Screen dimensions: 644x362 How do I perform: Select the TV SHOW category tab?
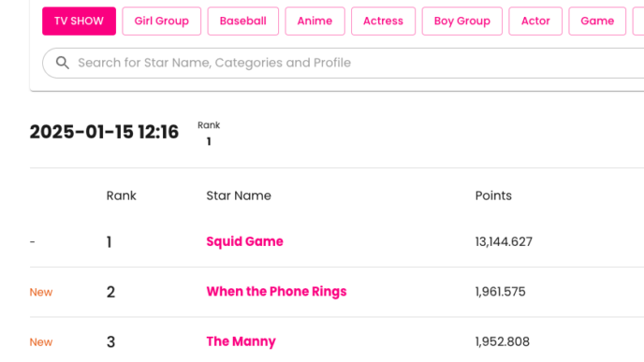point(79,21)
